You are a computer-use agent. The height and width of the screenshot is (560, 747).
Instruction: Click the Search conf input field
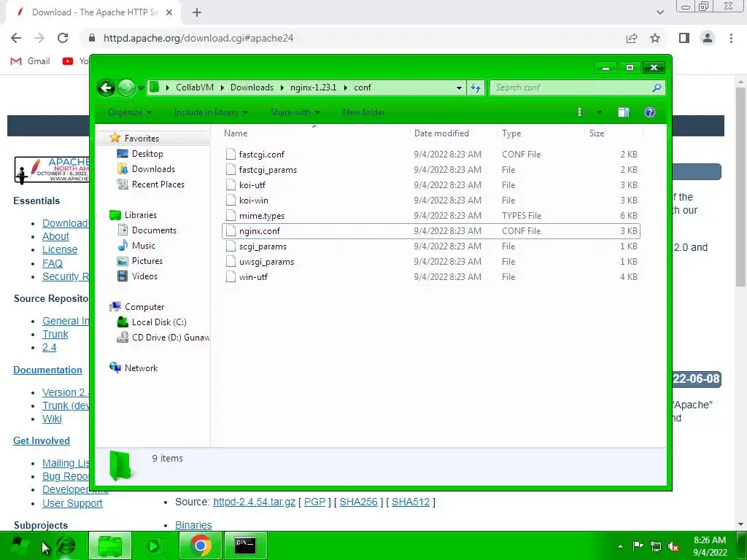(570, 87)
